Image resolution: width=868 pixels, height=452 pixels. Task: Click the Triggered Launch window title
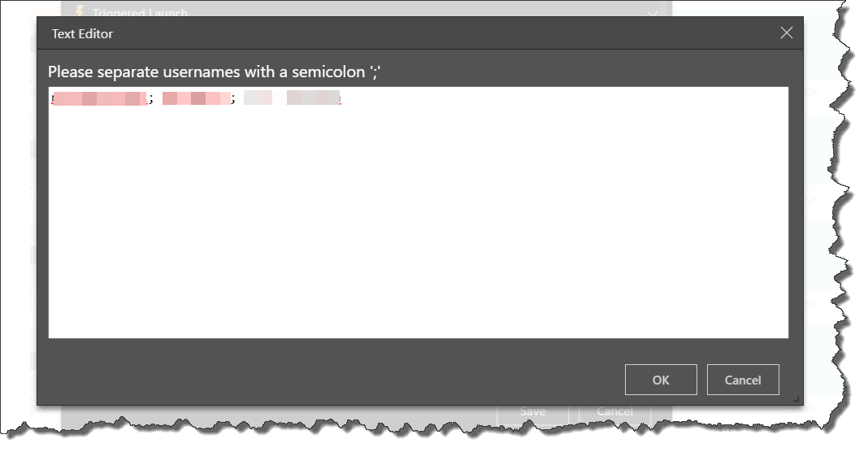pos(140,13)
